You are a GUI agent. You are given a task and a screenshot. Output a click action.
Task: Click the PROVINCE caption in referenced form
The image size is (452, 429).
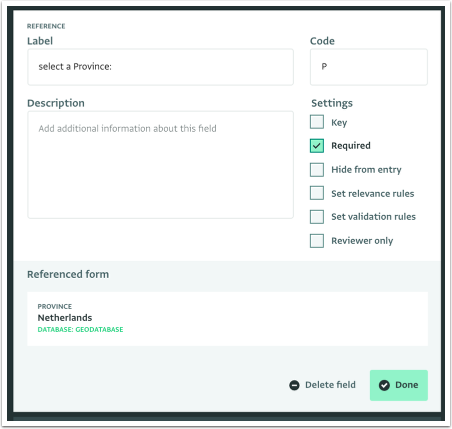pyautogui.click(x=55, y=306)
